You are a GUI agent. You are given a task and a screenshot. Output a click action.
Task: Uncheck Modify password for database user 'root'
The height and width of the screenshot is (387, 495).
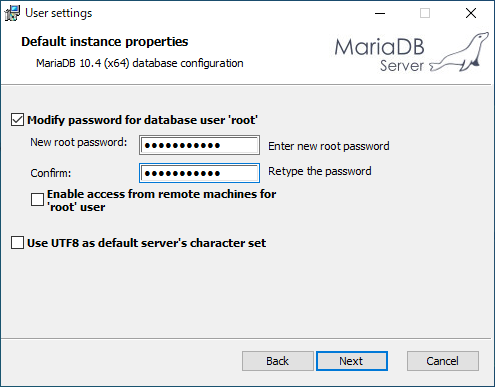tap(17, 120)
